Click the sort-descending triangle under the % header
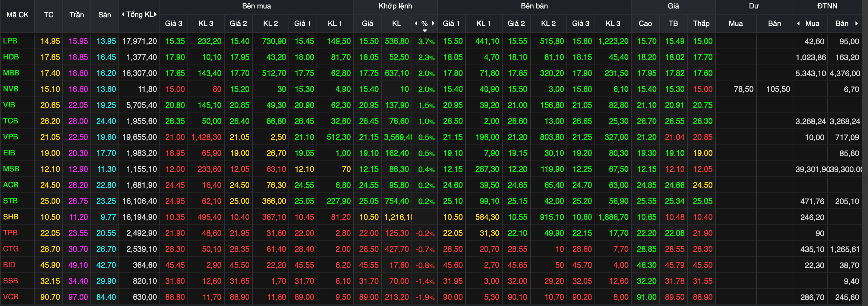The image size is (868, 306). point(425,31)
